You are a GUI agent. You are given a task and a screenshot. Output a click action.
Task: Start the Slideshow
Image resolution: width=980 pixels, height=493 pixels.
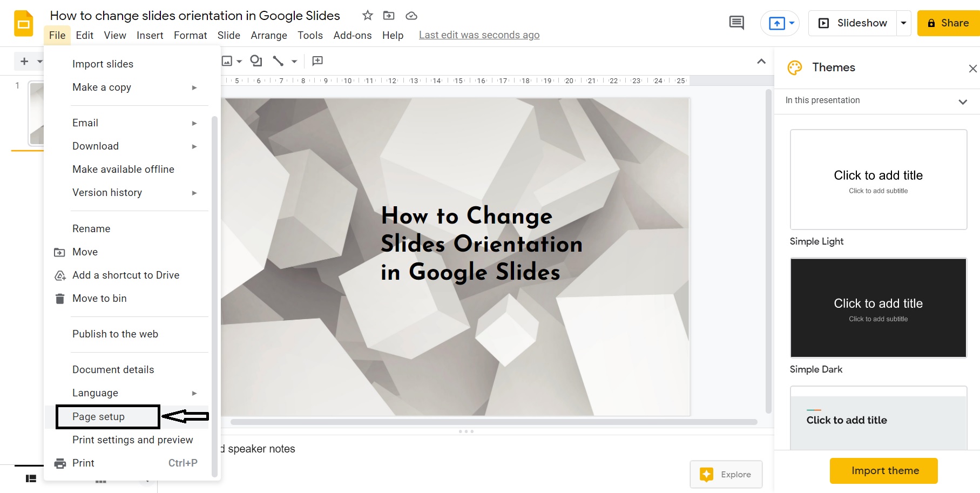(853, 23)
